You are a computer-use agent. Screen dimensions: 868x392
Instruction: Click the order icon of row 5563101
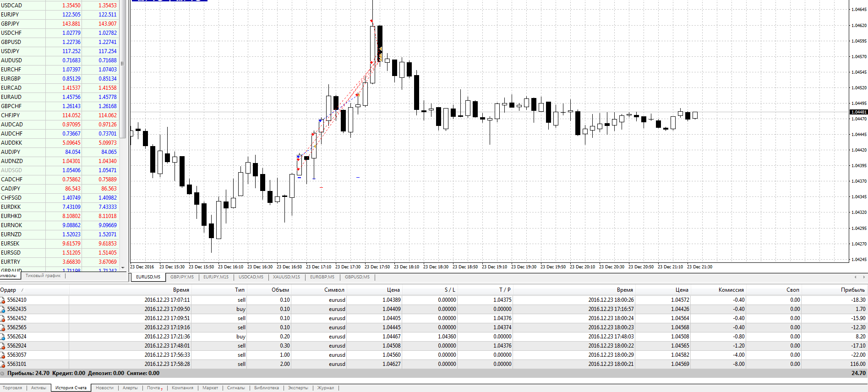(x=3, y=365)
